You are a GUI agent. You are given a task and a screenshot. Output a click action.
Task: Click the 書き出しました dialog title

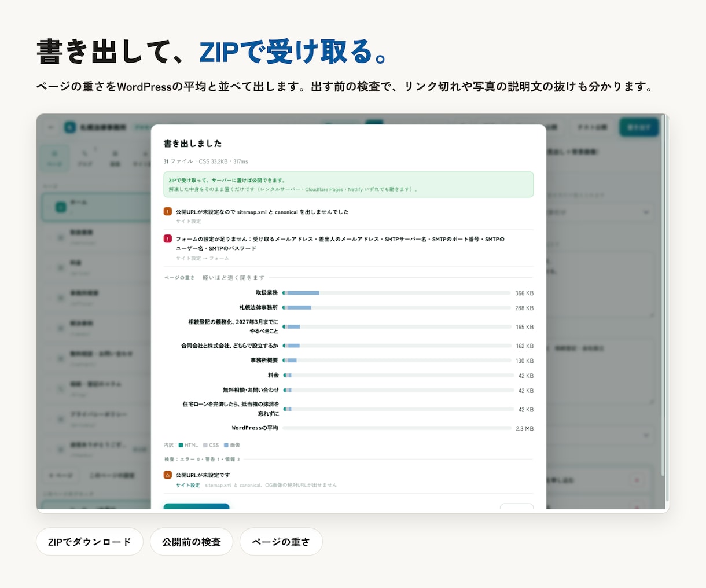(x=193, y=144)
